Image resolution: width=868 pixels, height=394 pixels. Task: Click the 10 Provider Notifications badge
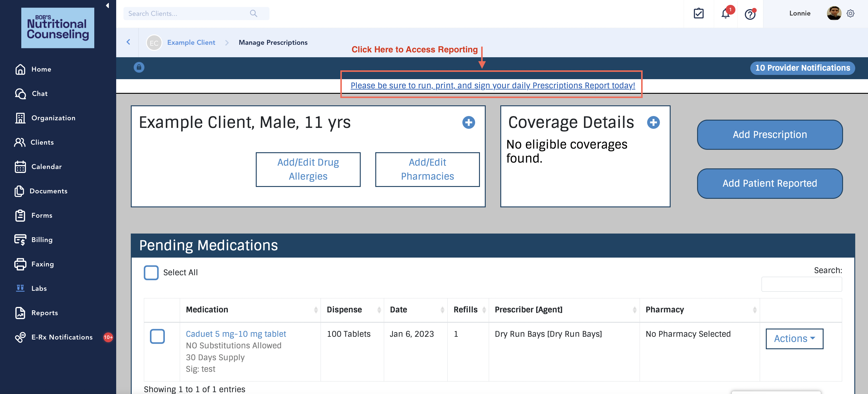(x=802, y=68)
